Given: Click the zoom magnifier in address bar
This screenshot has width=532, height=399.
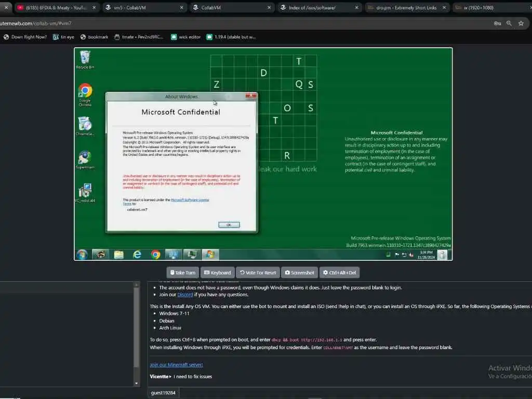Looking at the screenshot, I should pos(509,23).
